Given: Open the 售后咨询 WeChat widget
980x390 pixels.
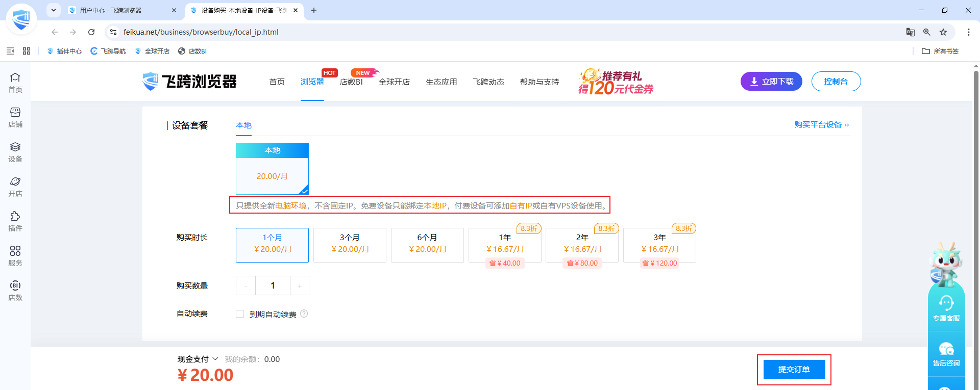Looking at the screenshot, I should pos(946,354).
